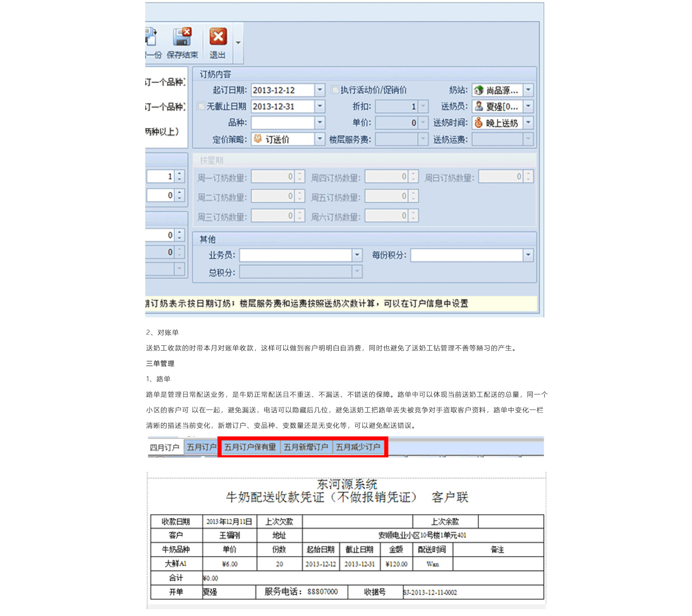Open the 奶站 dropdown arrow
692x616 pixels.
528,90
